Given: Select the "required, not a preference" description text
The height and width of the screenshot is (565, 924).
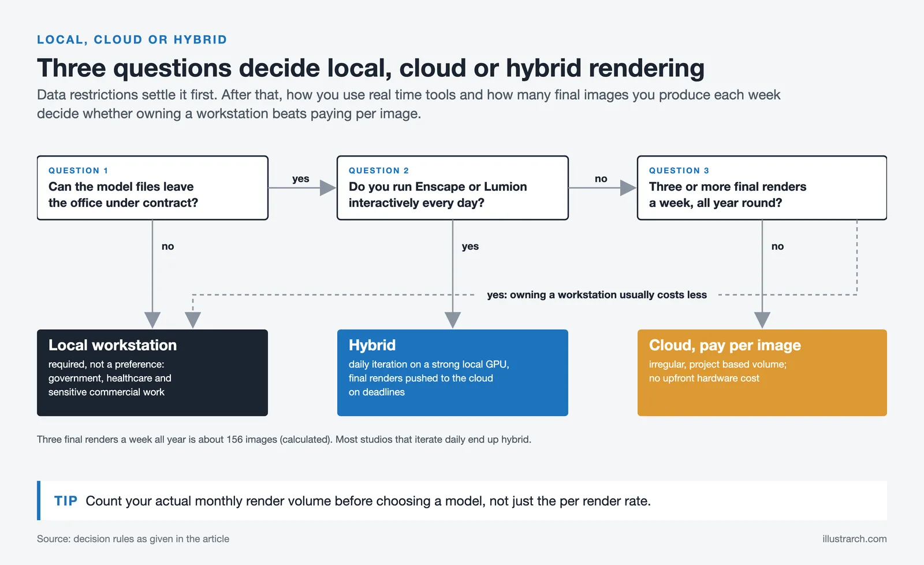Looking at the screenshot, I should [x=110, y=378].
